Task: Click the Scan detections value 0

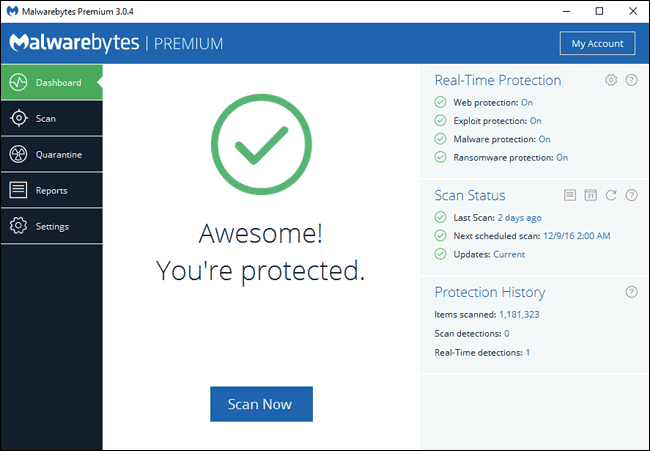Action: 507,333
